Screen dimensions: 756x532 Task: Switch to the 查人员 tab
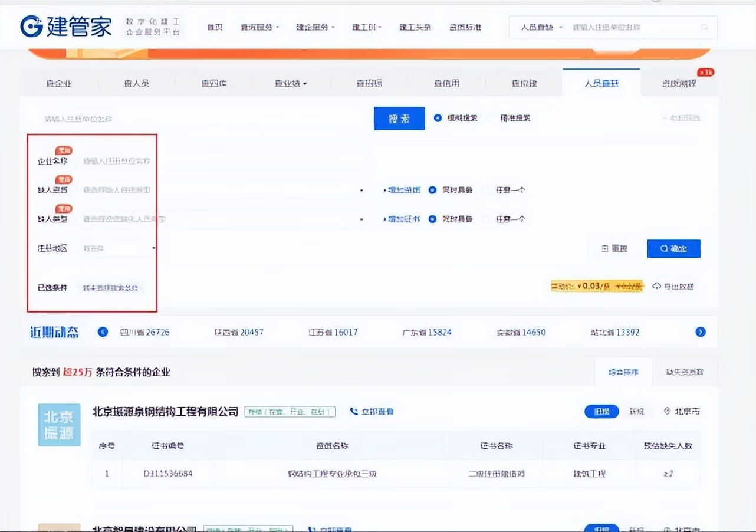click(x=136, y=83)
